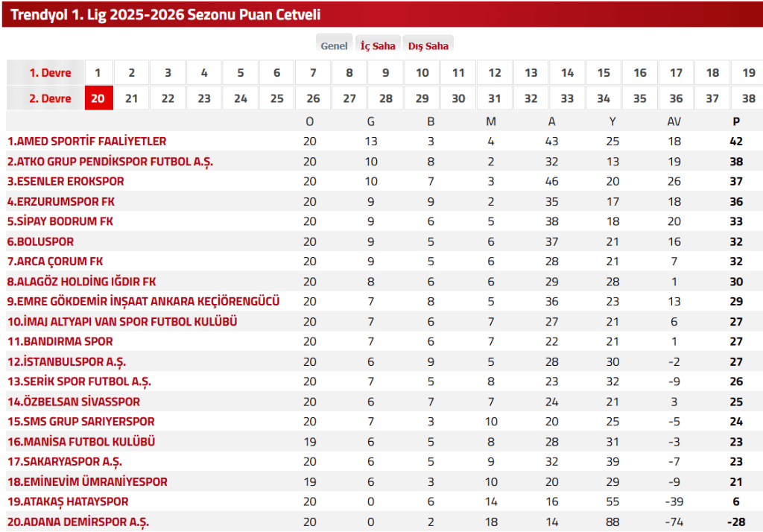Open Adana Demirspor A.Ş. team page
Viewport: 763px width, 532px height.
coord(78,522)
